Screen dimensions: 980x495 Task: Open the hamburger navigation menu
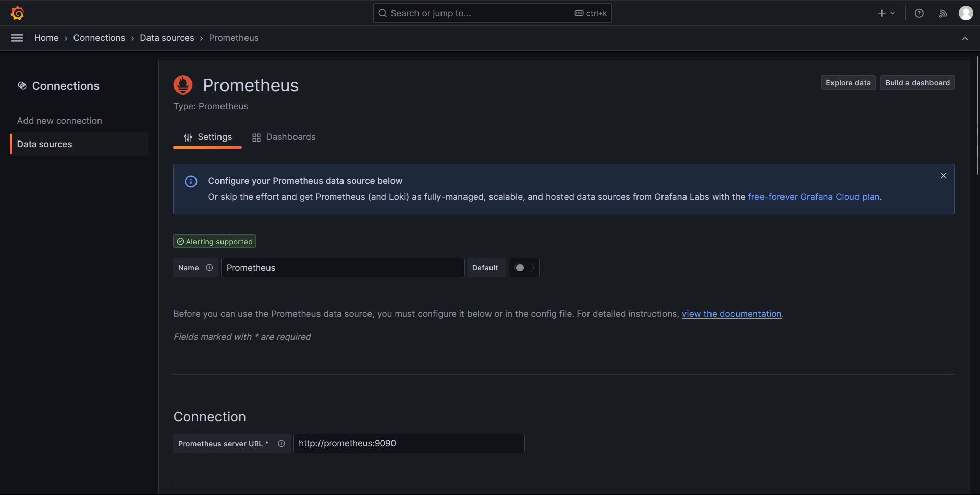[17, 38]
